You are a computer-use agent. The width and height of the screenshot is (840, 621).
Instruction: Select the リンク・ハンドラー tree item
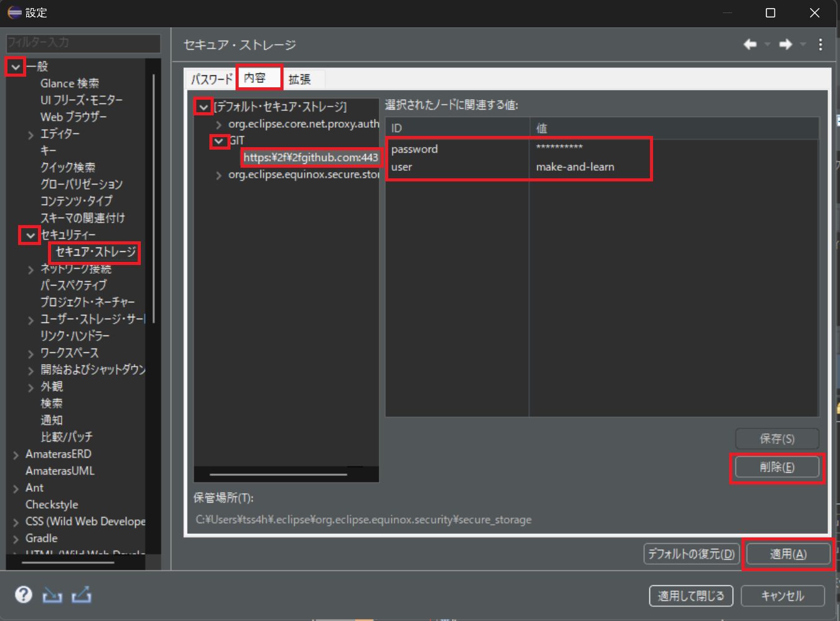75,335
